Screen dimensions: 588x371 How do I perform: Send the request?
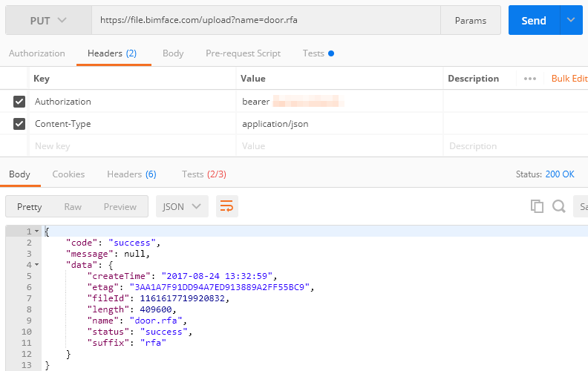(x=534, y=20)
